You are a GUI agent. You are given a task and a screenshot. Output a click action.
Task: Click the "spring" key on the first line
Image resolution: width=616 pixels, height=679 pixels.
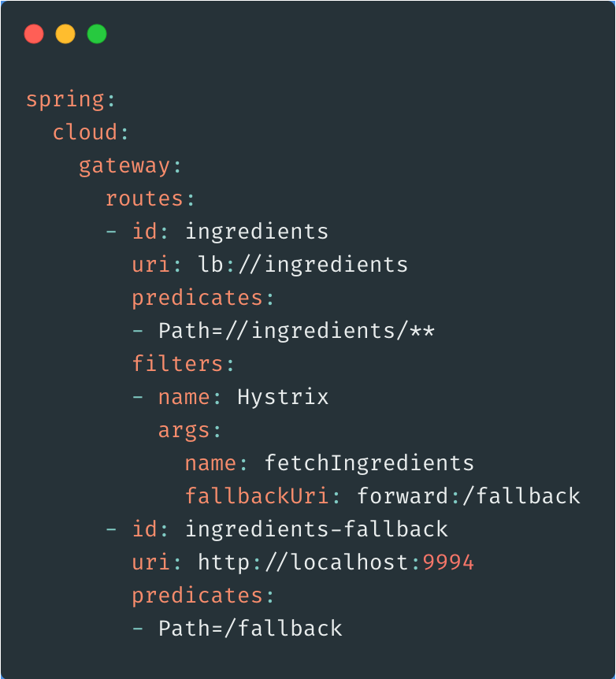[x=65, y=100]
